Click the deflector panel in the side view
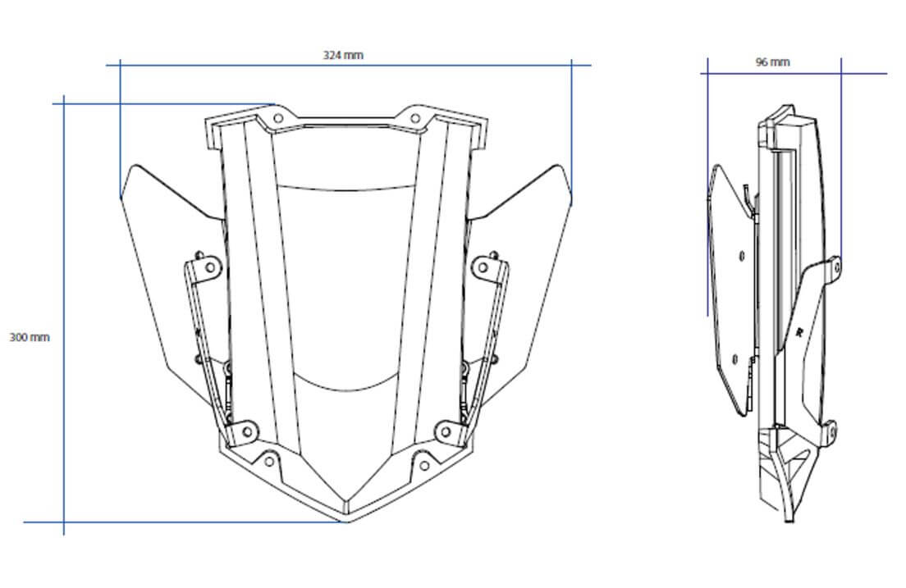Image resolution: width=906 pixels, height=588 pixels. coord(728,279)
